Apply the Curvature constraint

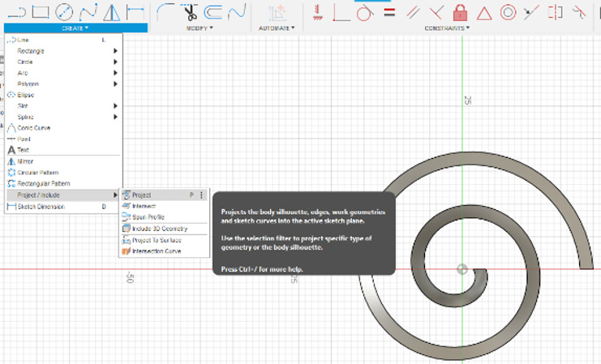579,13
